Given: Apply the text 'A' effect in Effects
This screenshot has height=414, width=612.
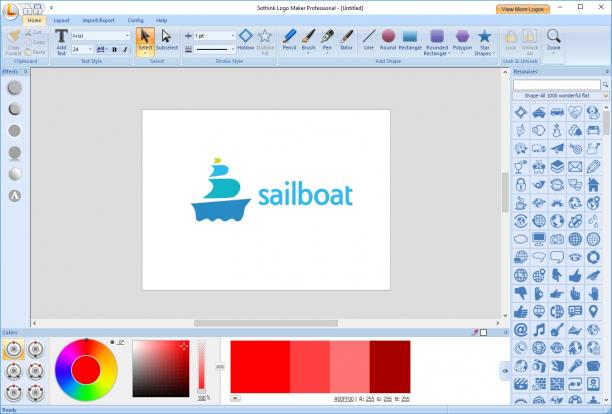Looking at the screenshot, I should [x=14, y=195].
